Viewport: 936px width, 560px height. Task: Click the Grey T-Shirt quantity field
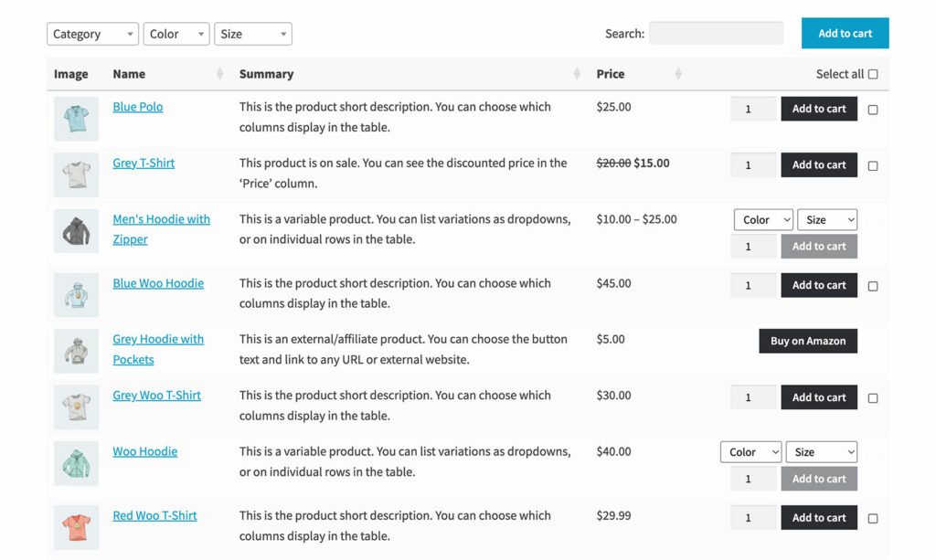[753, 164]
